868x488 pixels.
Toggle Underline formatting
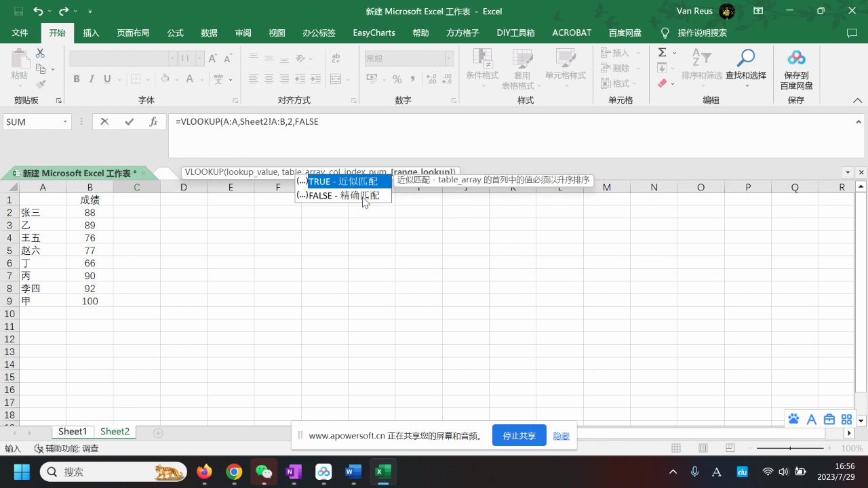[x=107, y=79]
